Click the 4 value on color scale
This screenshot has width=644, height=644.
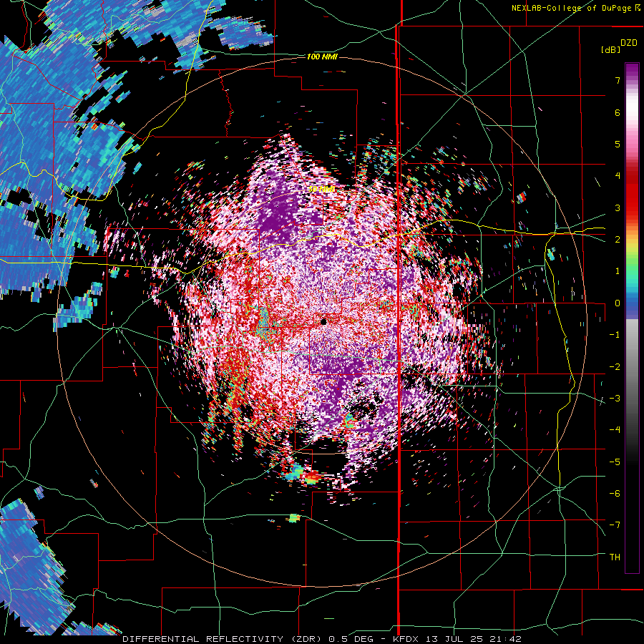click(x=618, y=176)
